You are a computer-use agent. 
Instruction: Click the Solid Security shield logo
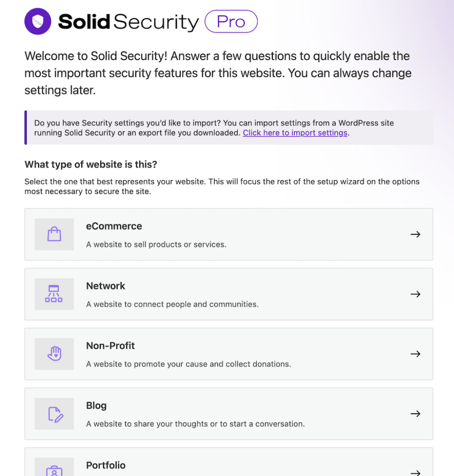(38, 21)
